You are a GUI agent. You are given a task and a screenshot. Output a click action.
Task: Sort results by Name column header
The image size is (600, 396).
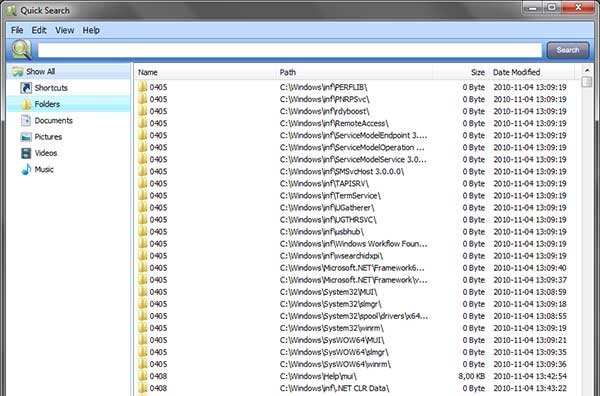tap(205, 72)
